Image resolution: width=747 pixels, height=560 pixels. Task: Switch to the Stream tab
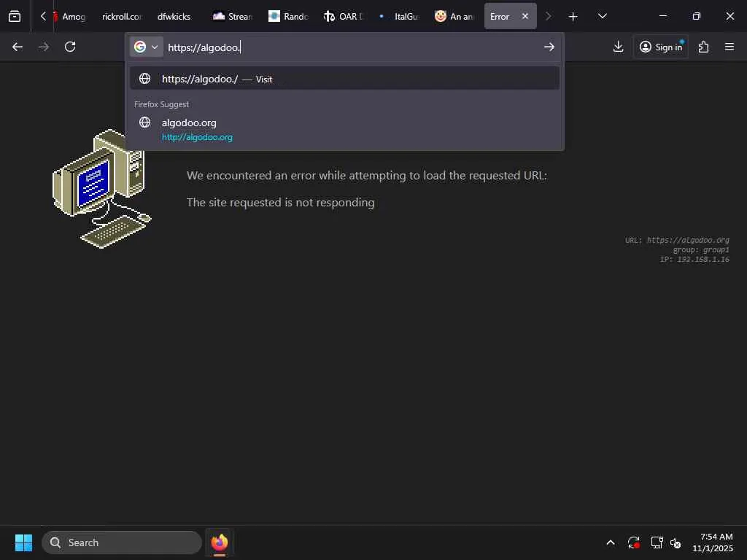click(233, 17)
